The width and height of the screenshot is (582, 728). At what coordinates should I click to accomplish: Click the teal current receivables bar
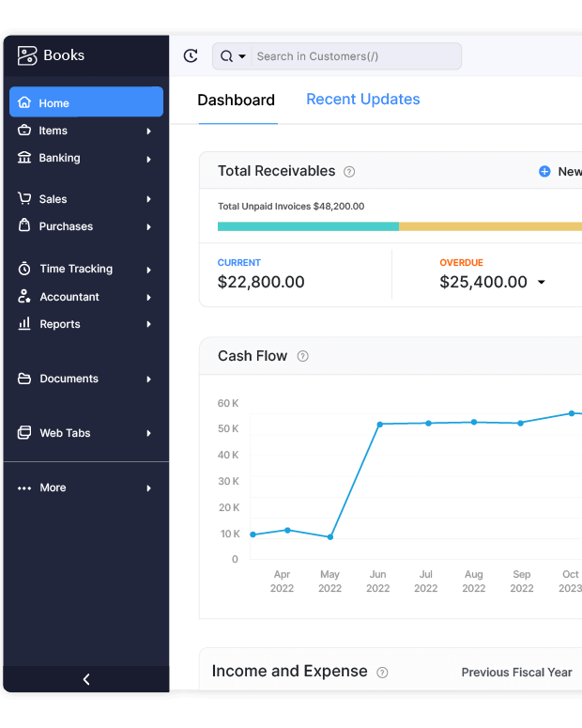click(308, 226)
